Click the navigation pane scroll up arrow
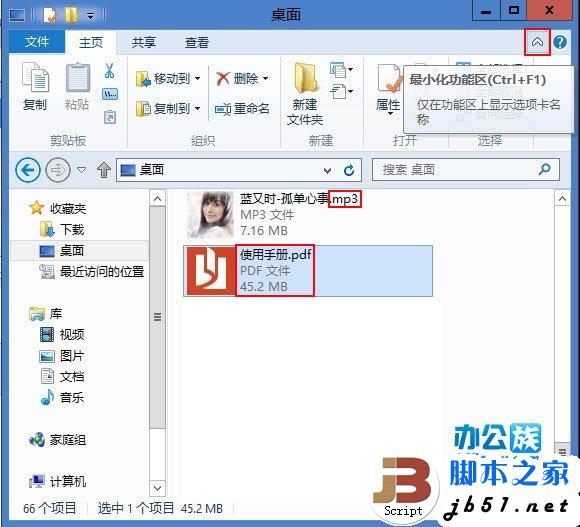This screenshot has height=527, width=580. tap(157, 199)
